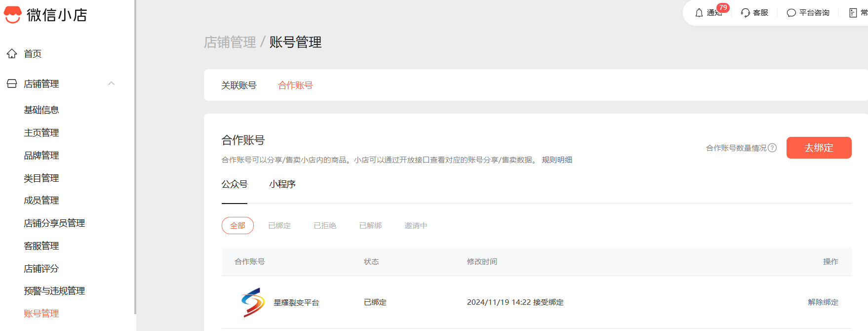Select the 公众号 sub-tab
The width and height of the screenshot is (868, 331).
[235, 184]
